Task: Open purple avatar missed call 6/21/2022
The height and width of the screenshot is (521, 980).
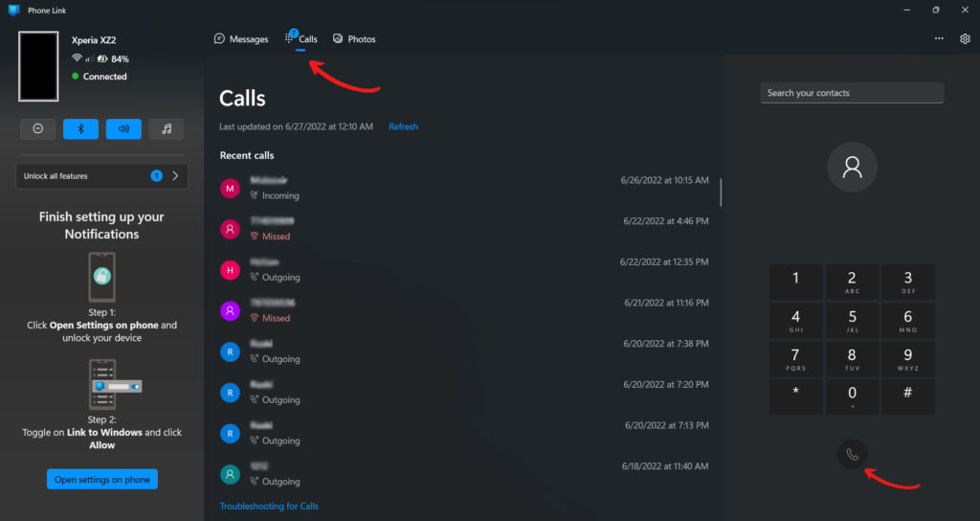Action: [x=464, y=310]
